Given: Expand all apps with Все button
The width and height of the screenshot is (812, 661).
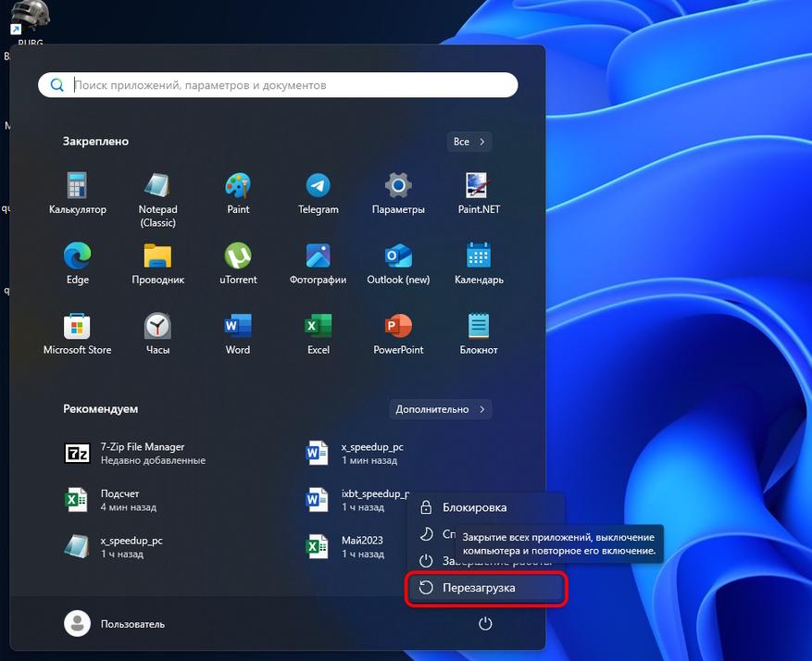Looking at the screenshot, I should pyautogui.click(x=468, y=142).
